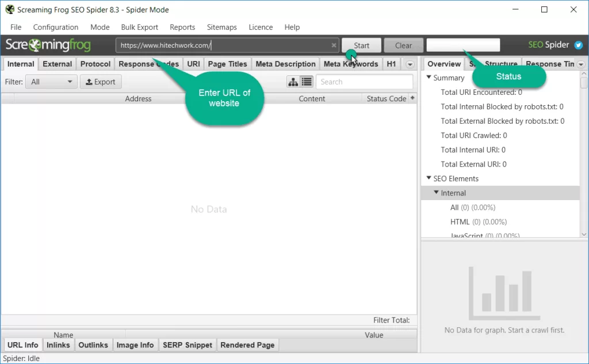589x364 pixels.
Task: Open the File menu
Action: click(16, 27)
